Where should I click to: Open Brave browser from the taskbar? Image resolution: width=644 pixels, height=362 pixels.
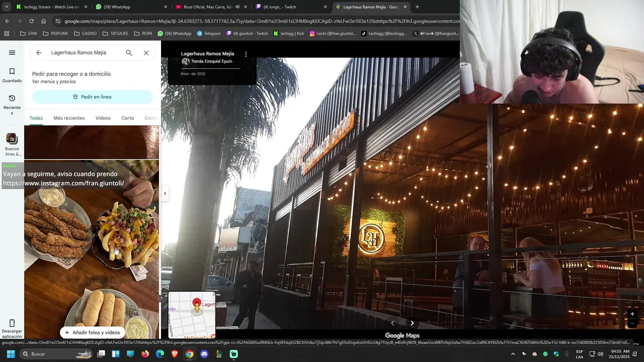coord(175,354)
